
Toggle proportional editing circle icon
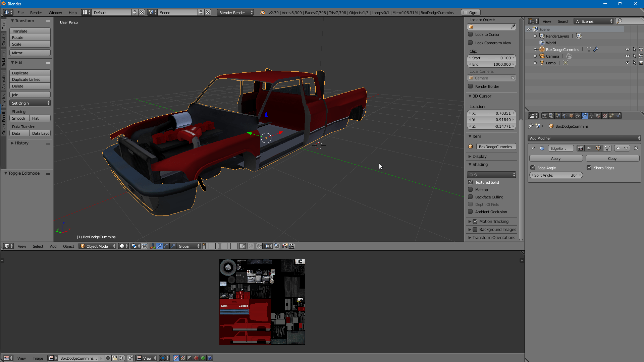click(251, 246)
